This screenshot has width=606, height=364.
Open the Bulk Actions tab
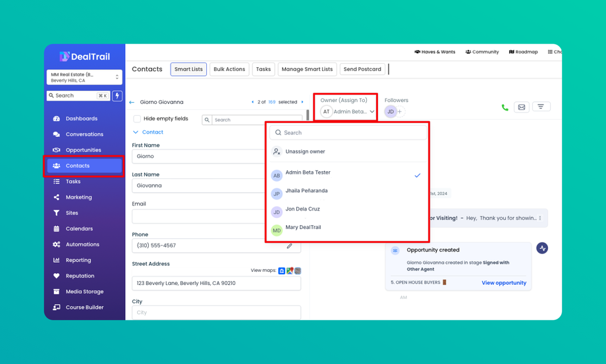(x=229, y=69)
